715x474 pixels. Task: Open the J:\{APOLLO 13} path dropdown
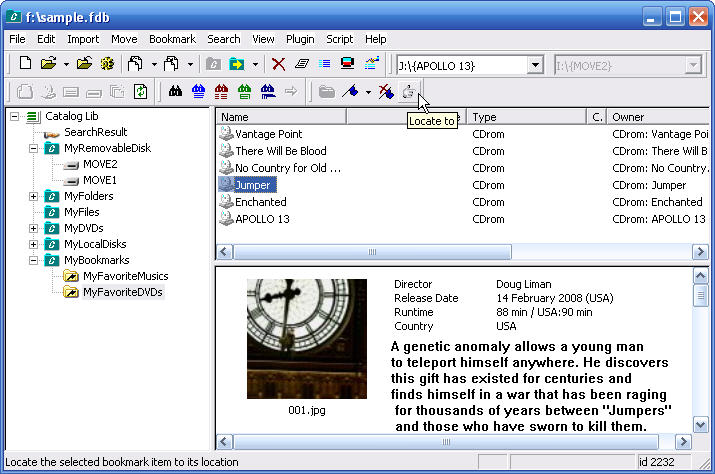pyautogui.click(x=535, y=65)
